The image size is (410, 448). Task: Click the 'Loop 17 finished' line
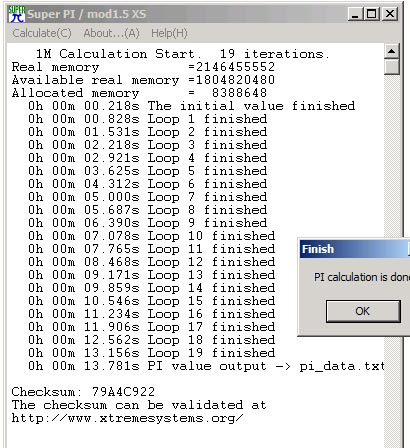[x=152, y=327]
